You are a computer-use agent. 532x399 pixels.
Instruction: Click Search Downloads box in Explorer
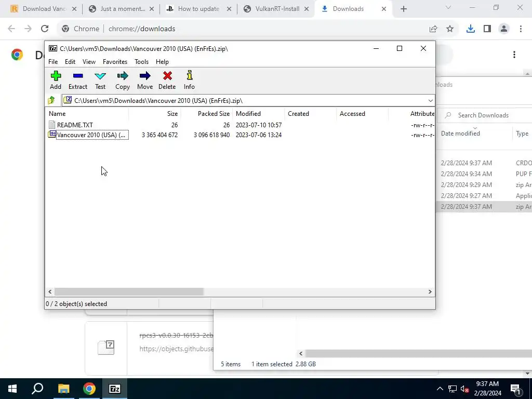coord(485,115)
